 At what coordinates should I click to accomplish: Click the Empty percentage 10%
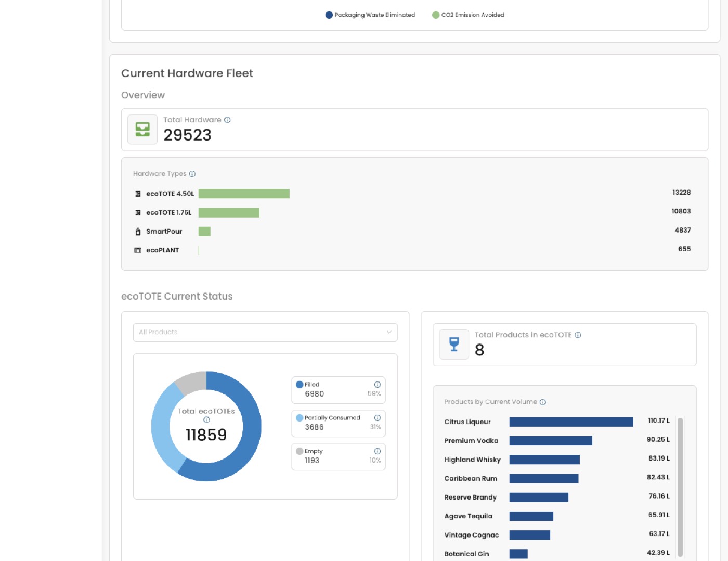[375, 461]
